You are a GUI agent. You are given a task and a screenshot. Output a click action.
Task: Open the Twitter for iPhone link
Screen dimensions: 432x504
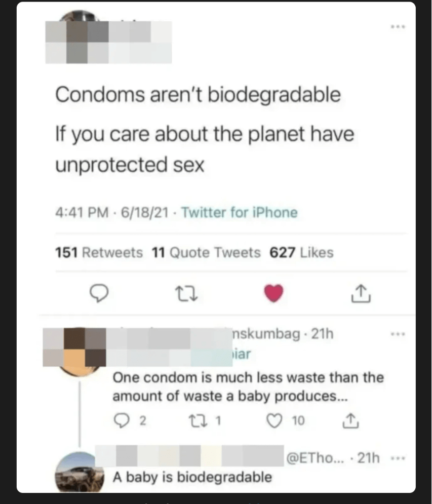[x=240, y=212]
